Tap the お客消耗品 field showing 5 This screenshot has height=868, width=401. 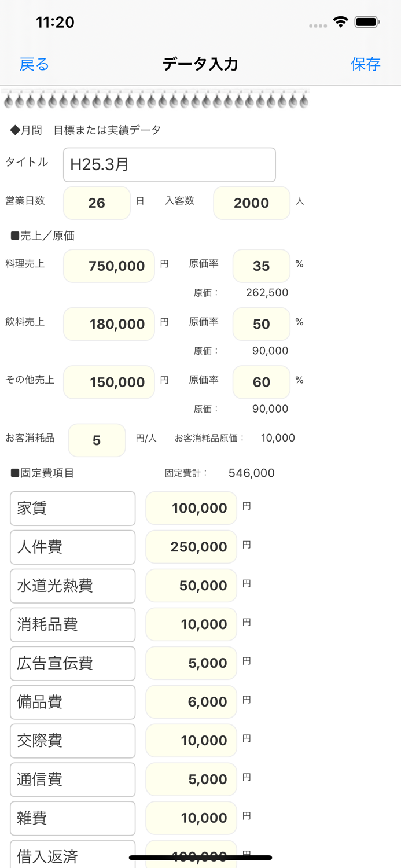97,440
